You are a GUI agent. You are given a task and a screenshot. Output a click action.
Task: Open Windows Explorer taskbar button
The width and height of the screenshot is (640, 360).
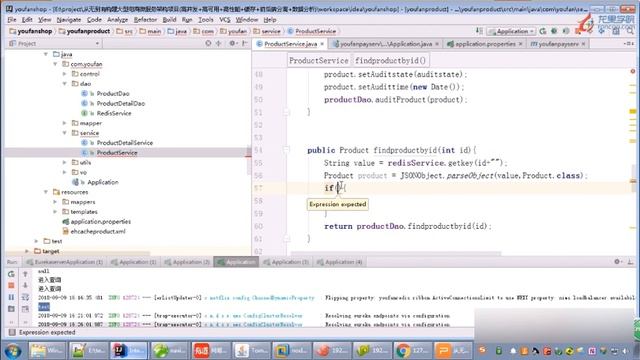[x=47, y=351]
